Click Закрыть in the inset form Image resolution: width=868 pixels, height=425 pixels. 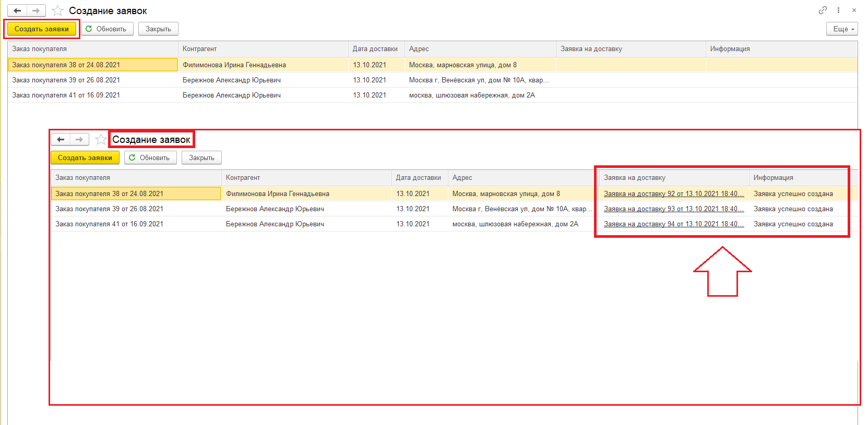point(201,157)
